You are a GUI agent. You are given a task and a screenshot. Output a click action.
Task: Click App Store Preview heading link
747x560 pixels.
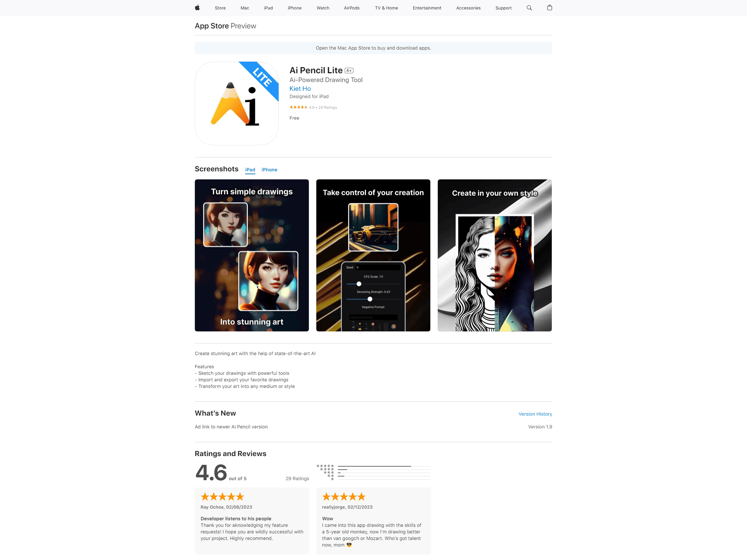[x=225, y=26]
